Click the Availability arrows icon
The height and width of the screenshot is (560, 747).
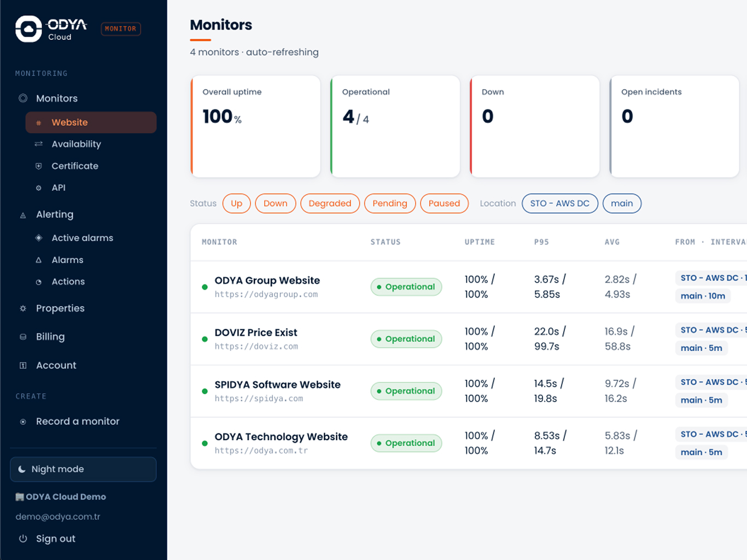(x=38, y=144)
